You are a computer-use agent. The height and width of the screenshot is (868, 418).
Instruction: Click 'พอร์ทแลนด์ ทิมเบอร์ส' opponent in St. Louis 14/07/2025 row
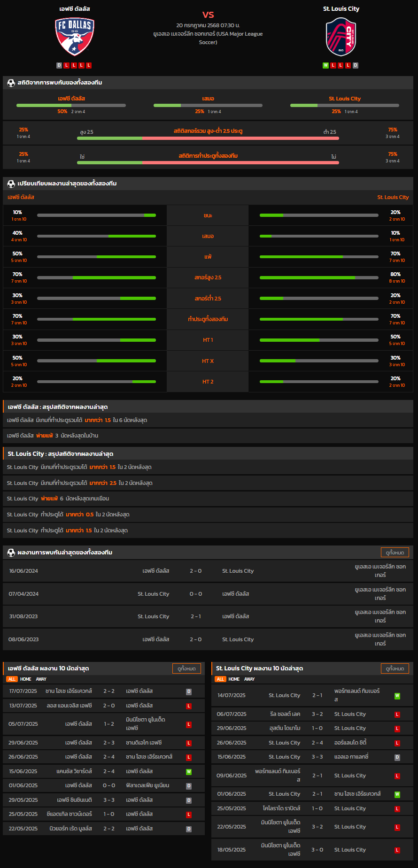click(x=357, y=695)
